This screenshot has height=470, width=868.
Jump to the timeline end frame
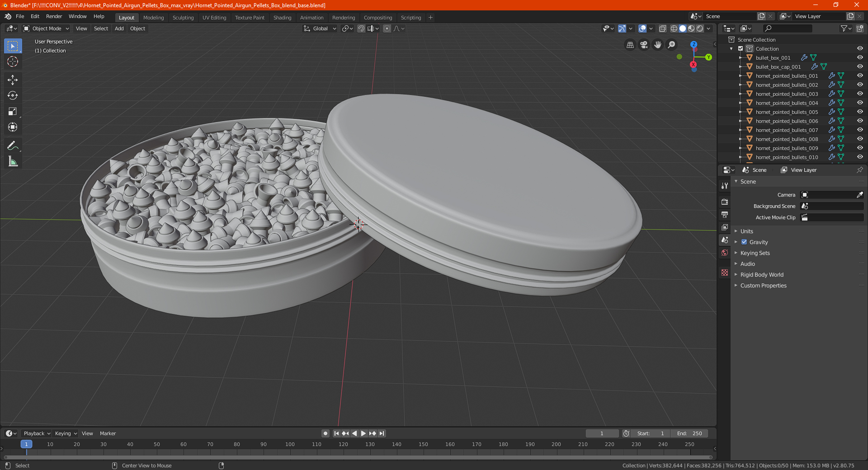point(382,433)
